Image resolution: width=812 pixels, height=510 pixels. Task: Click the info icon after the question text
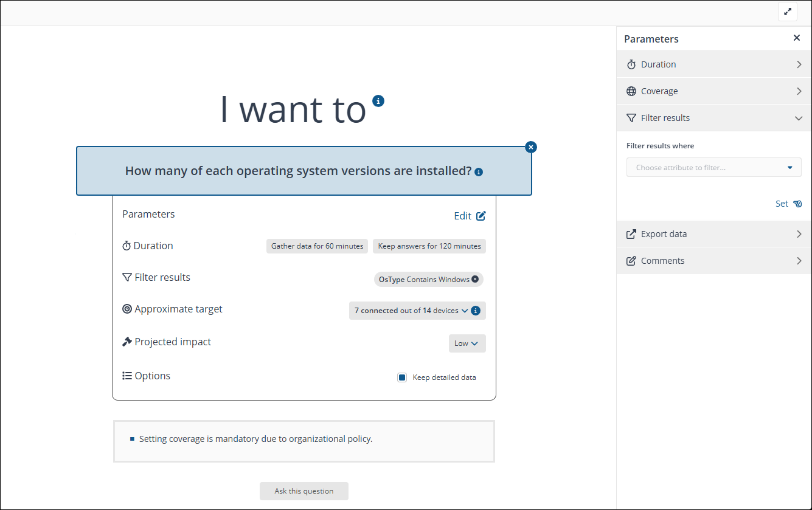coord(479,172)
